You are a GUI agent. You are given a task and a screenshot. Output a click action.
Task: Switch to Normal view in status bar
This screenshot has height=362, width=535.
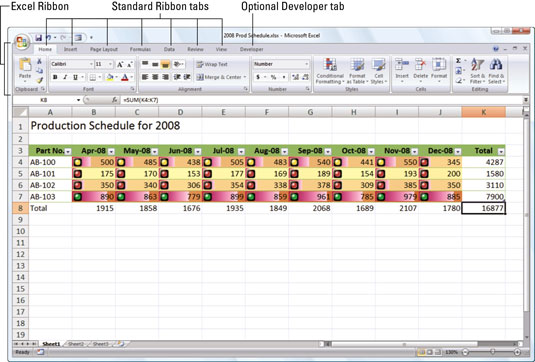tap(422, 352)
